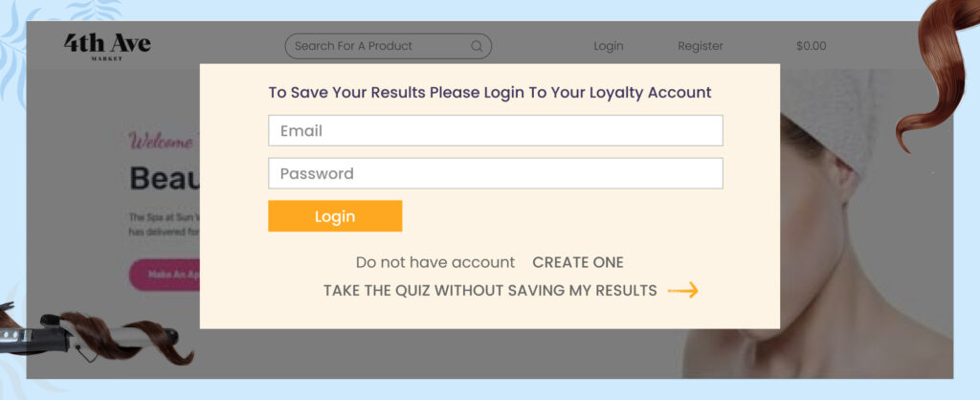The image size is (980, 400).
Task: Click the magnifier icon in the search bar
Action: [x=477, y=46]
